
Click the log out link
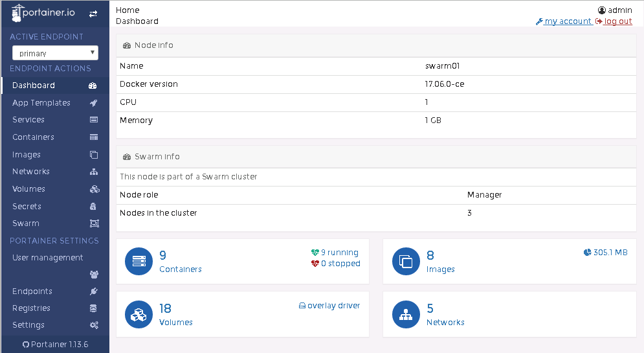[x=617, y=21]
